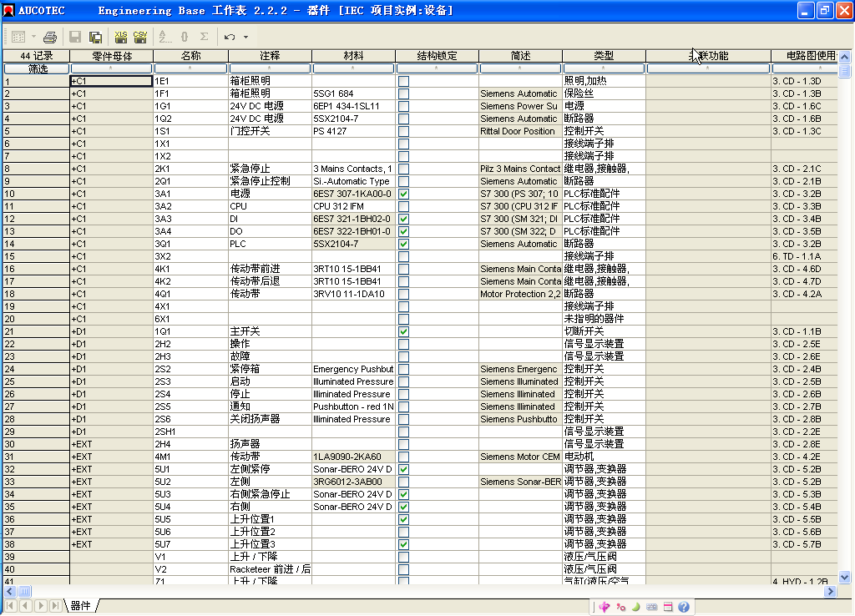
Task: Click the green crescent moon icon in language bar
Action: pyautogui.click(x=635, y=607)
